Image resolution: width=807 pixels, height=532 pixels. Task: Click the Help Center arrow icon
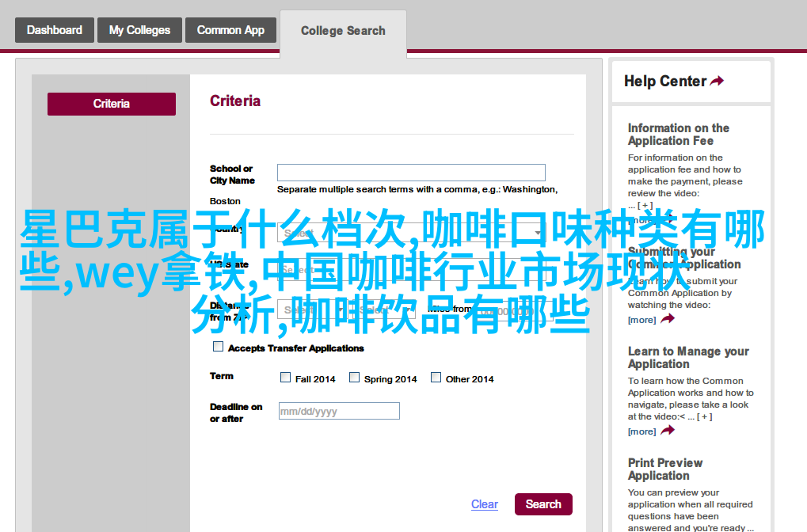coord(718,81)
